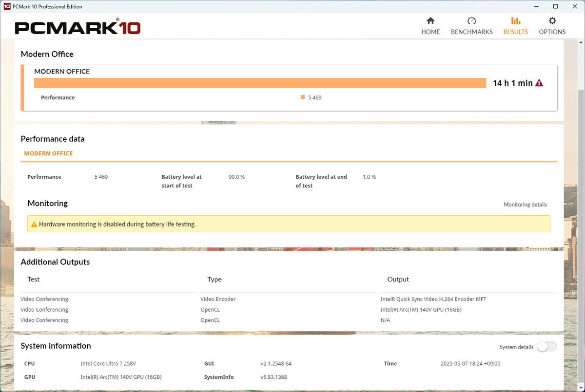Open Monitoring details link

coord(525,205)
